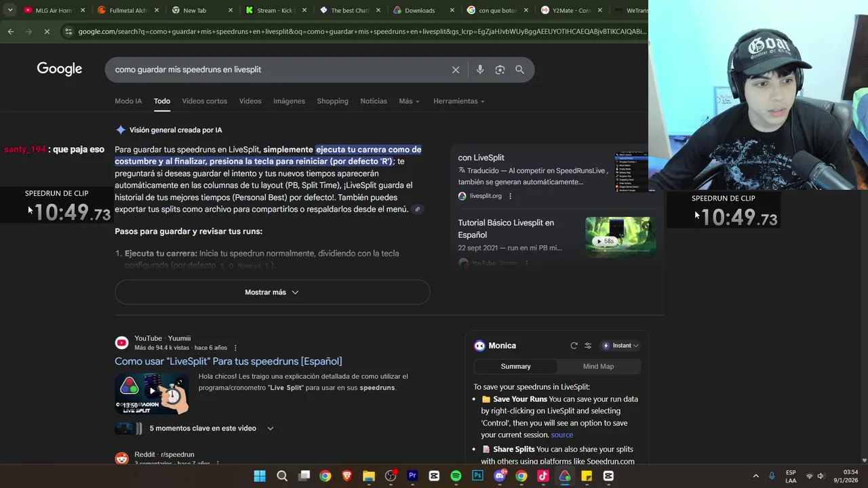Image resolution: width=868 pixels, height=488 pixels.
Task: Open site info icon in address bar
Action: tap(68, 31)
